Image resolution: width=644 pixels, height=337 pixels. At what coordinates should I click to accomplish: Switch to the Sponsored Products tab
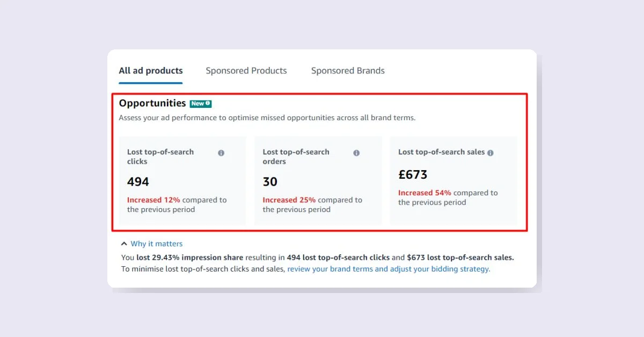246,70
